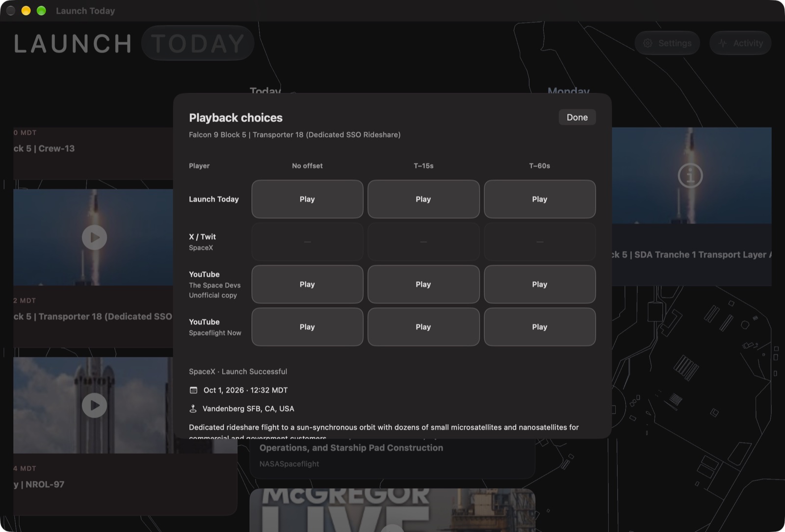Viewport: 785px width, 532px height.
Task: Click the location pin icon beside Vandenberg
Action: tap(193, 409)
